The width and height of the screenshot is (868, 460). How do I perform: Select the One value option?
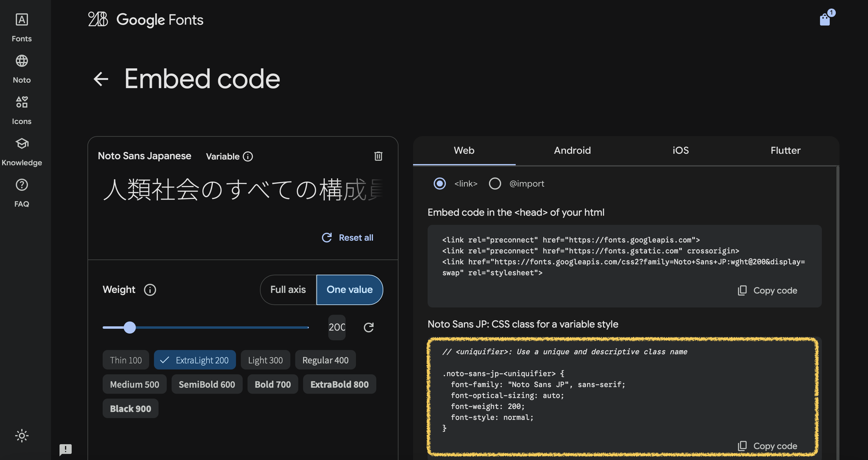coord(350,290)
